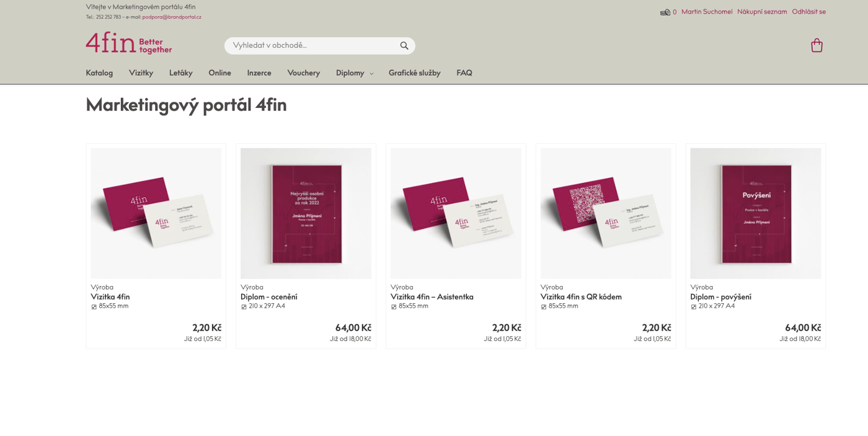This screenshot has width=868, height=436.
Task: Click size icon under Vizitka 4fin s QR kódem
Action: pos(544,306)
